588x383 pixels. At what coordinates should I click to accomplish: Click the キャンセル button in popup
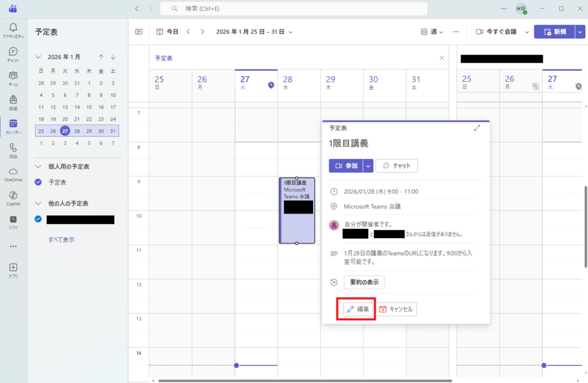point(397,309)
